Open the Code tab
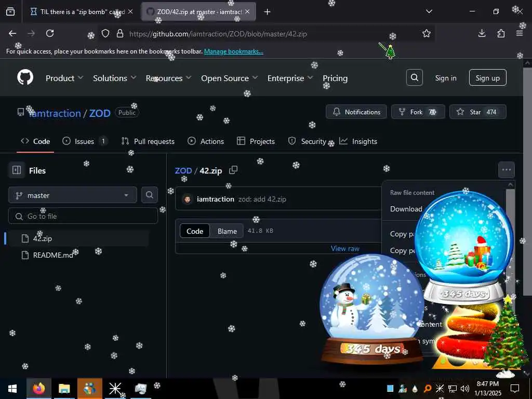This screenshot has width=532, height=399. [35, 141]
